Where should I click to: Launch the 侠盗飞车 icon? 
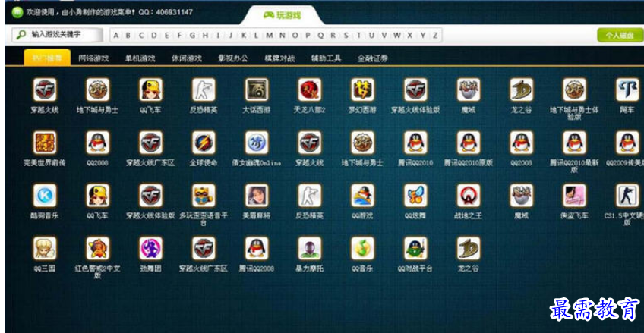coord(575,195)
